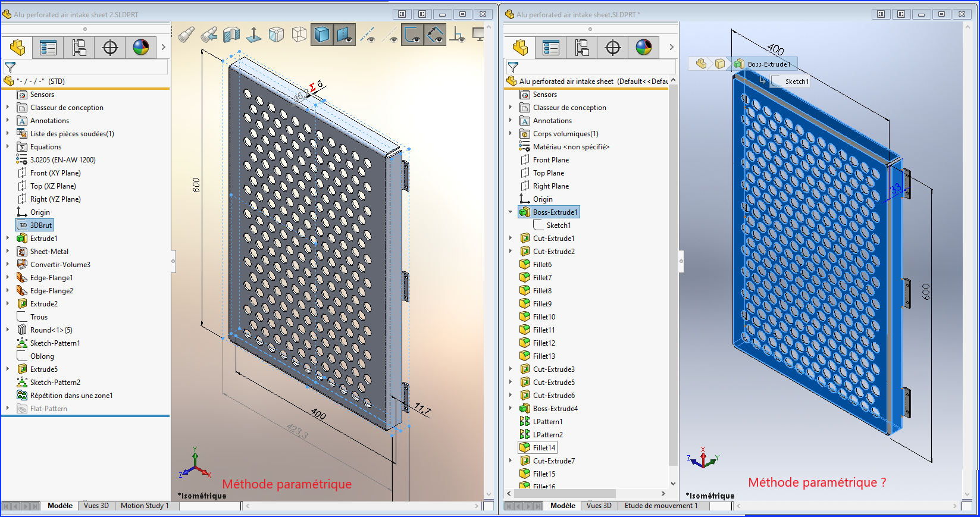The image size is (980, 517).
Task: Open DimXpertManager tab in left window
Action: pos(110,48)
